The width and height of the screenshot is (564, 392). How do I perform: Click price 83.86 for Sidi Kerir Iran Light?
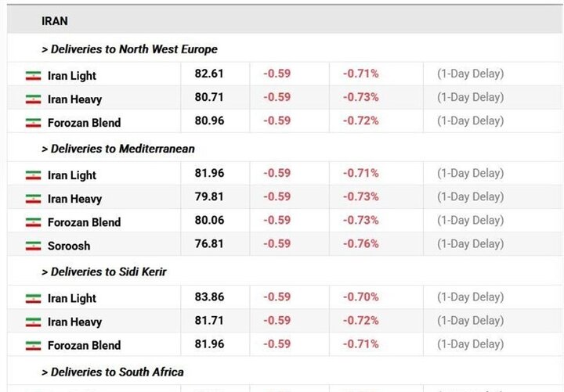(209, 297)
